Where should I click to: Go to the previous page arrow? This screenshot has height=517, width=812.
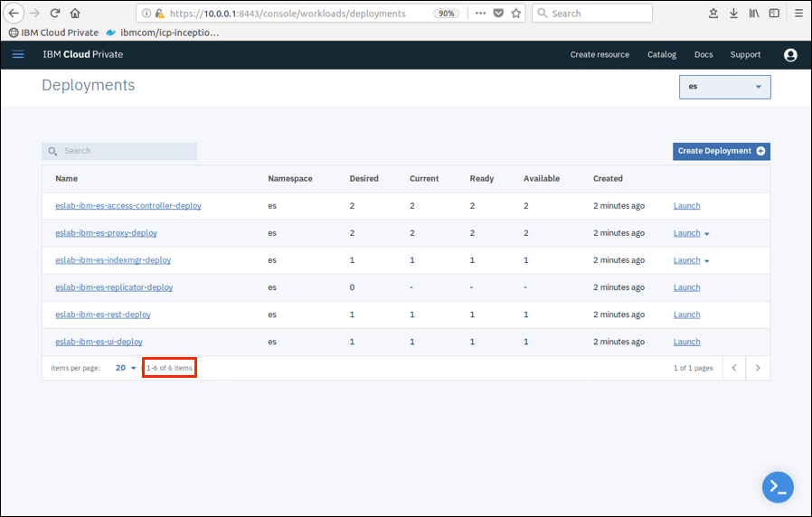(x=734, y=368)
